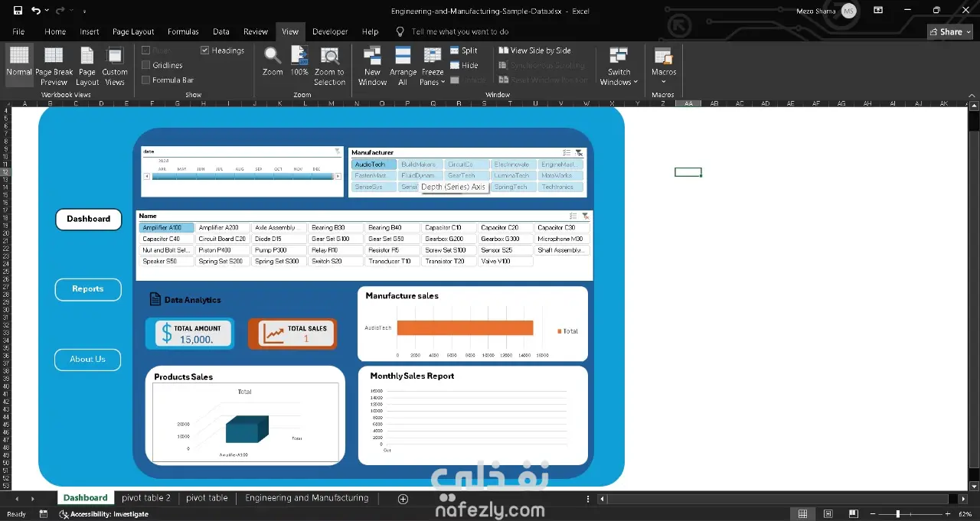The image size is (980, 521).
Task: Toggle multi-select on Name slicer
Action: pos(573,217)
